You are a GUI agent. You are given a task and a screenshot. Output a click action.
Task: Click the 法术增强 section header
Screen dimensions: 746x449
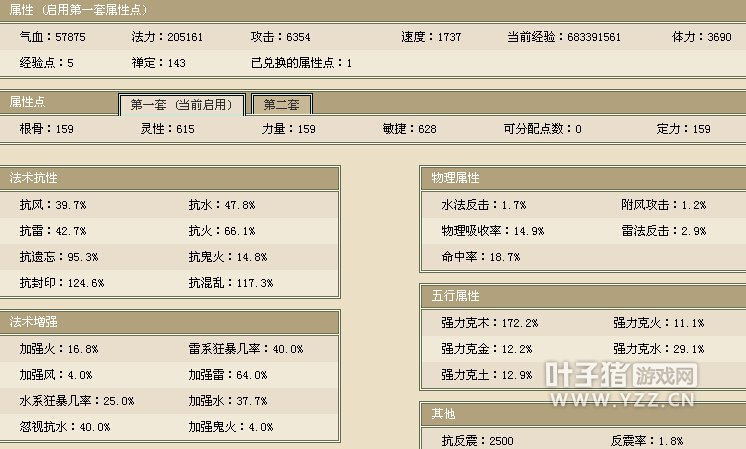[x=34, y=322]
